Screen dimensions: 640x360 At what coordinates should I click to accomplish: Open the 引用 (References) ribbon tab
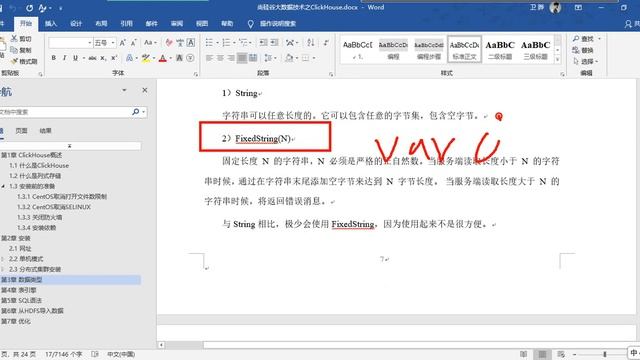pos(127,24)
